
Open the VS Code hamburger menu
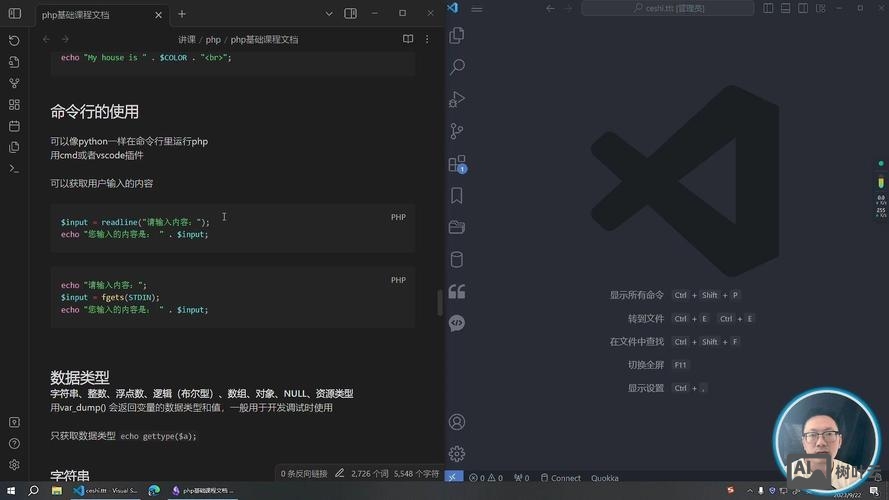(x=477, y=9)
